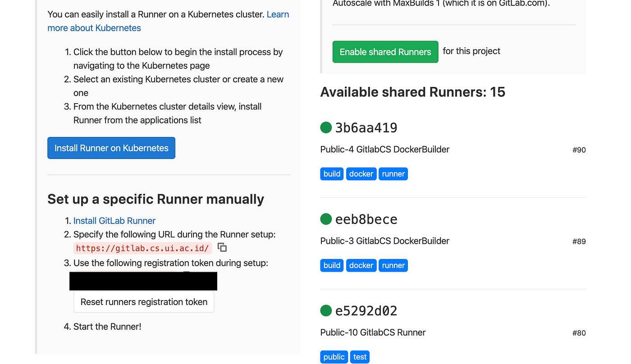Screen dimensions: 631x364
Task: Open the Install GitLab Runner link
Action: coord(114,221)
